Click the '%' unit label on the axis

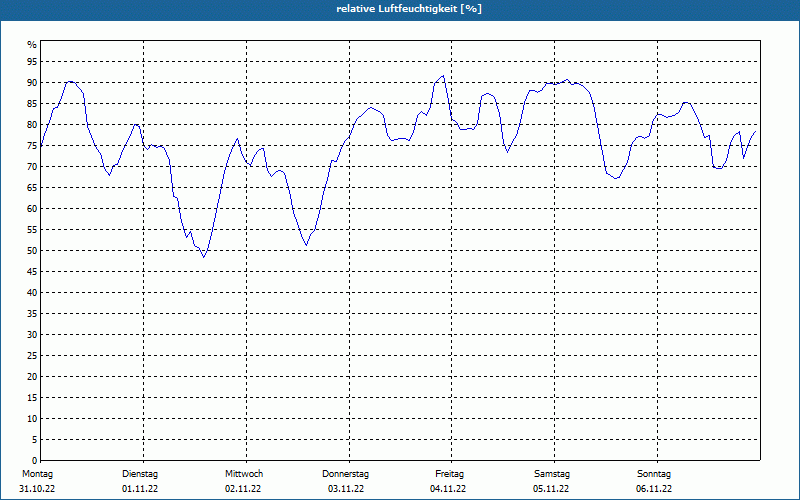pos(32,45)
